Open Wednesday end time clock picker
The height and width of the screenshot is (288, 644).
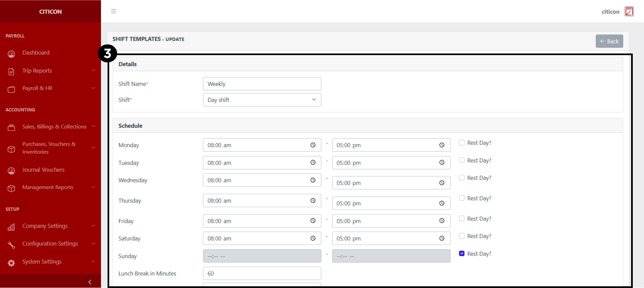[442, 183]
